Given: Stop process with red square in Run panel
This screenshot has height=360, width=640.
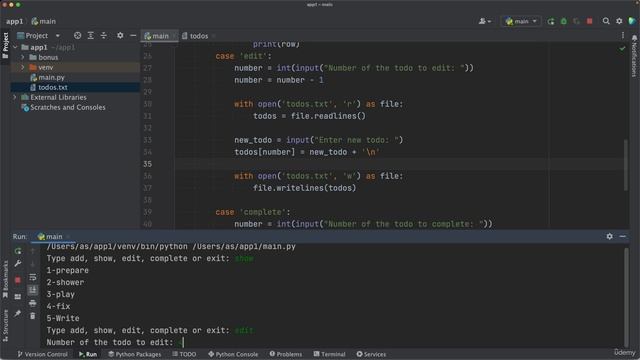Looking at the screenshot, I should point(18,280).
